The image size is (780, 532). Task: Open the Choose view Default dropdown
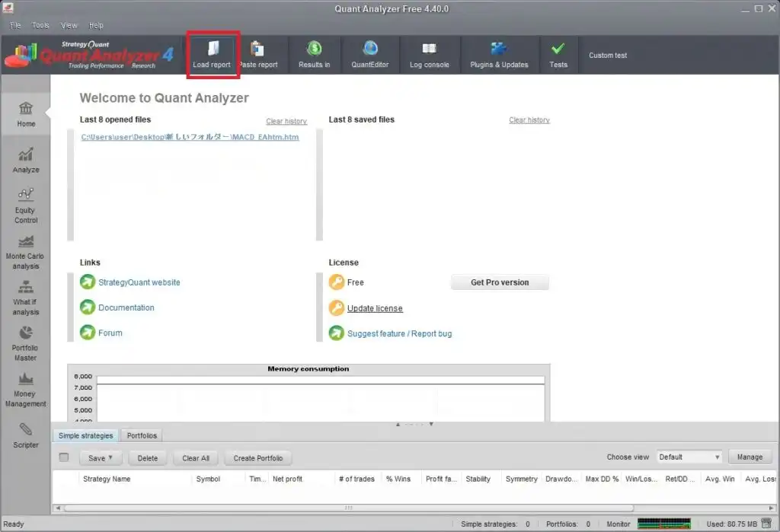coord(689,457)
